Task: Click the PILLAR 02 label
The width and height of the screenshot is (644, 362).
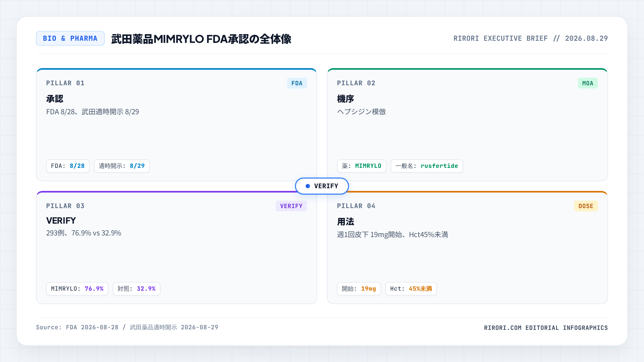Action: 356,83
